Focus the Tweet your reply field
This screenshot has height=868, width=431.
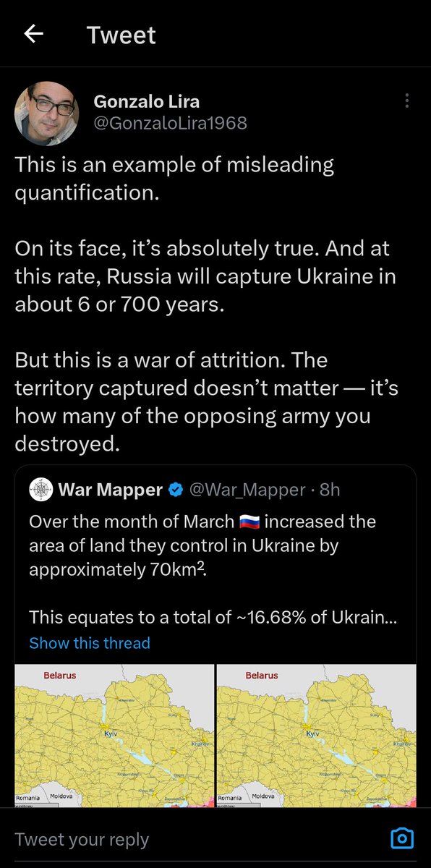[195, 839]
